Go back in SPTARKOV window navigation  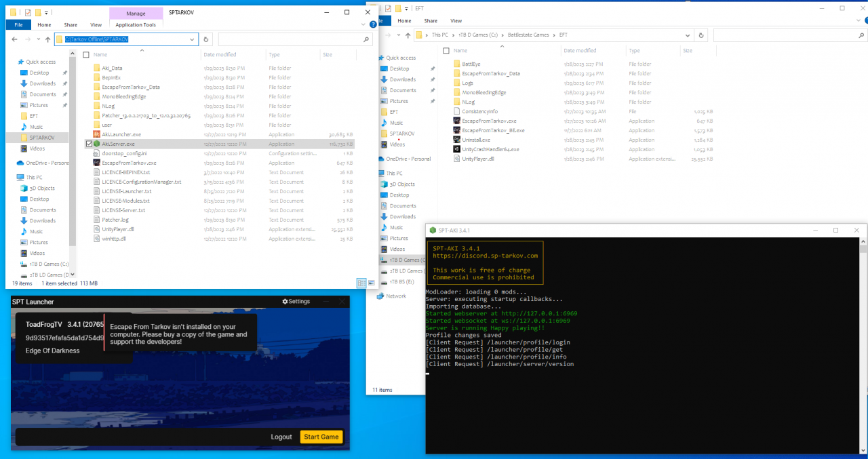[x=15, y=39]
